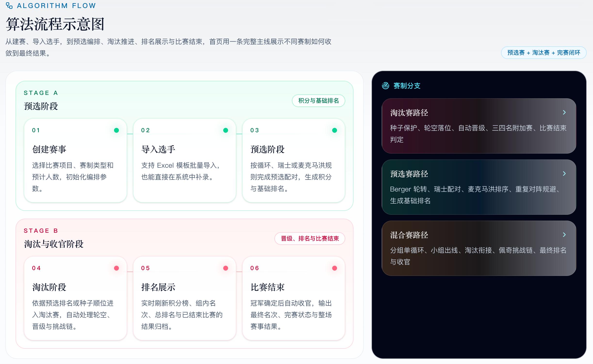
Task: Click the green dot on step 03
Action: point(335,130)
